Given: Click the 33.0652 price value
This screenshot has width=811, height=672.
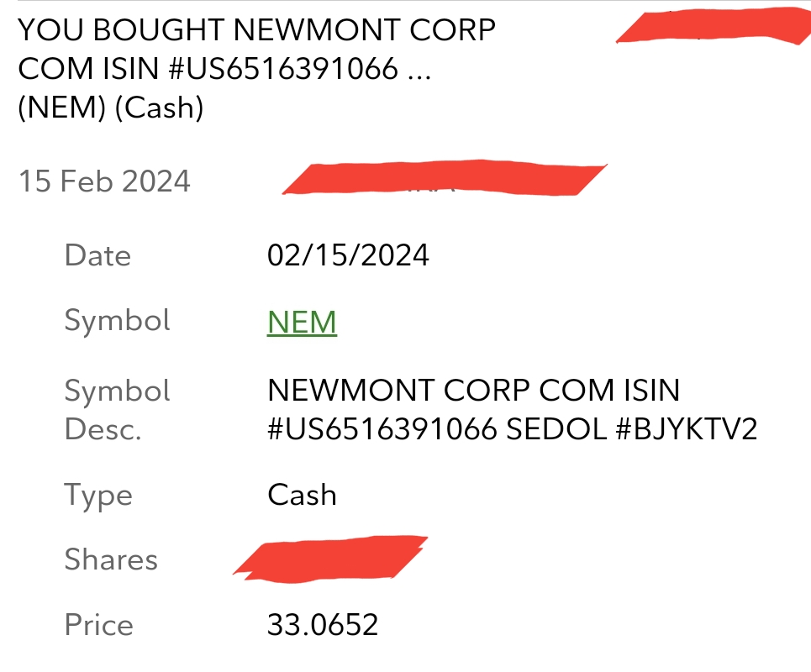Looking at the screenshot, I should tap(323, 624).
